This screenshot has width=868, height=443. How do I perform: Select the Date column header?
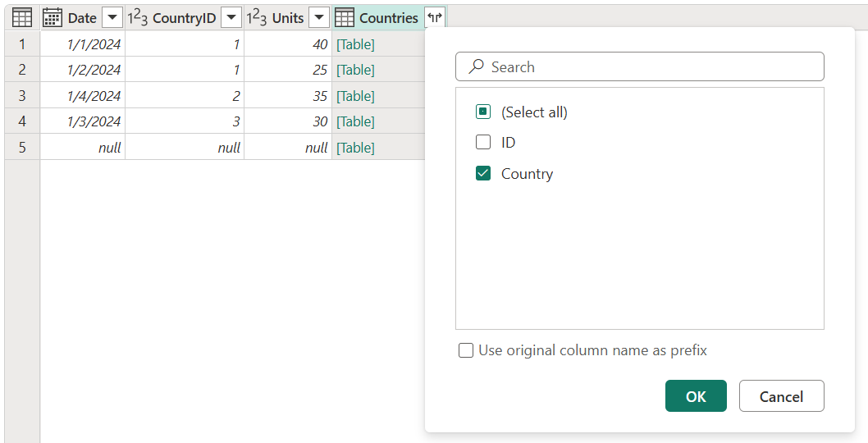[x=83, y=18]
